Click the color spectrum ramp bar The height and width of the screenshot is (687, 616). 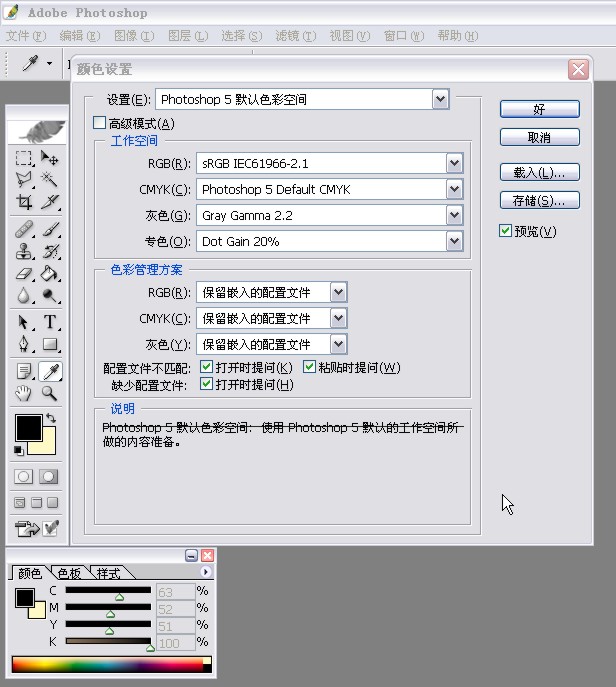112,664
